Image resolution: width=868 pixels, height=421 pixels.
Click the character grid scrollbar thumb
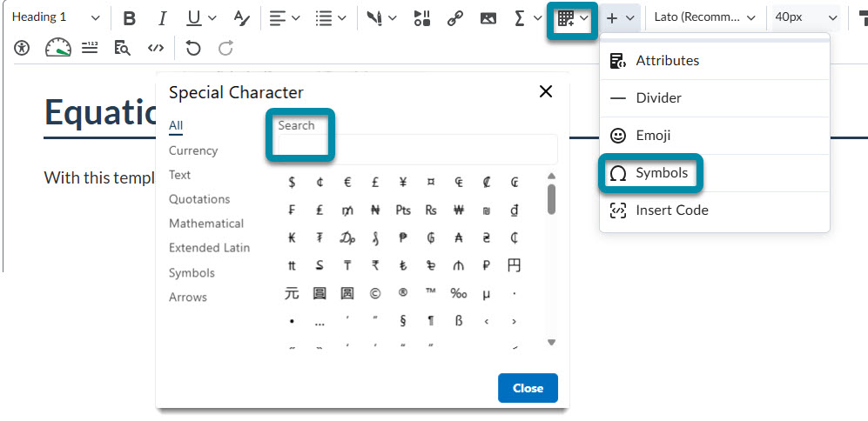click(551, 199)
